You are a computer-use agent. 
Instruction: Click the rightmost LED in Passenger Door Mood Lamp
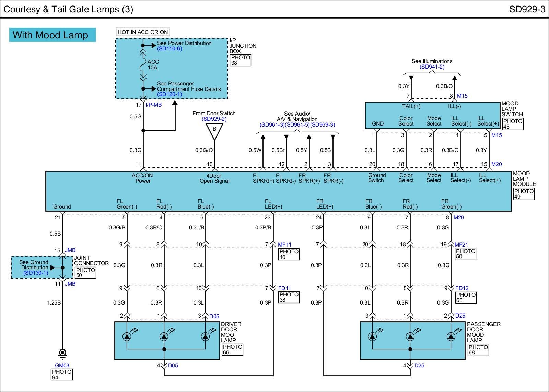click(451, 337)
